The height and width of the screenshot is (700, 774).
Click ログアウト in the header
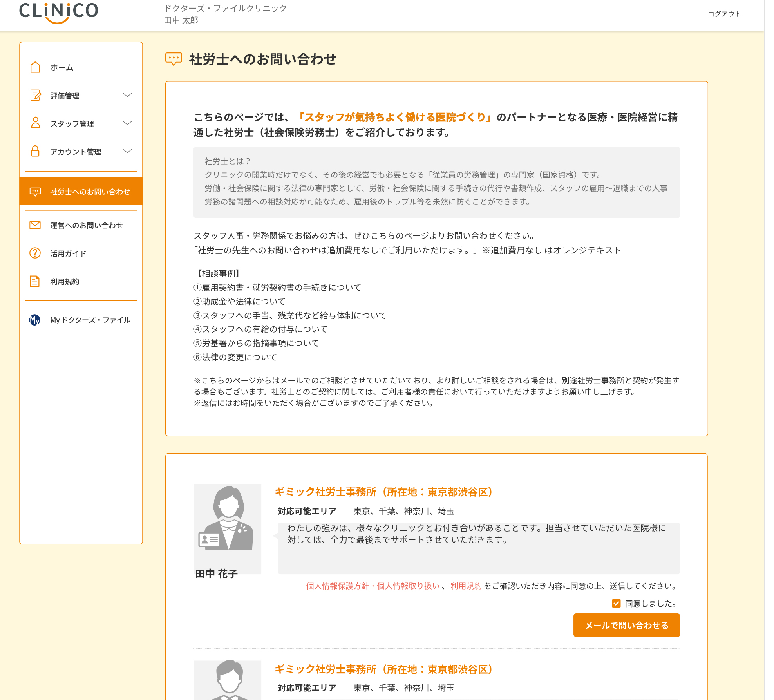(724, 14)
